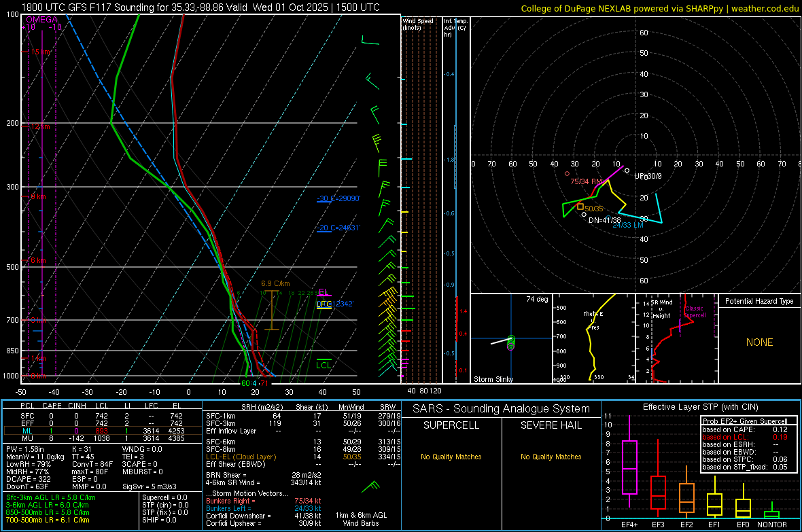Click the Corfidi Downshear = 41/38 kt line
The width and height of the screenshot is (802, 532).
click(x=264, y=516)
